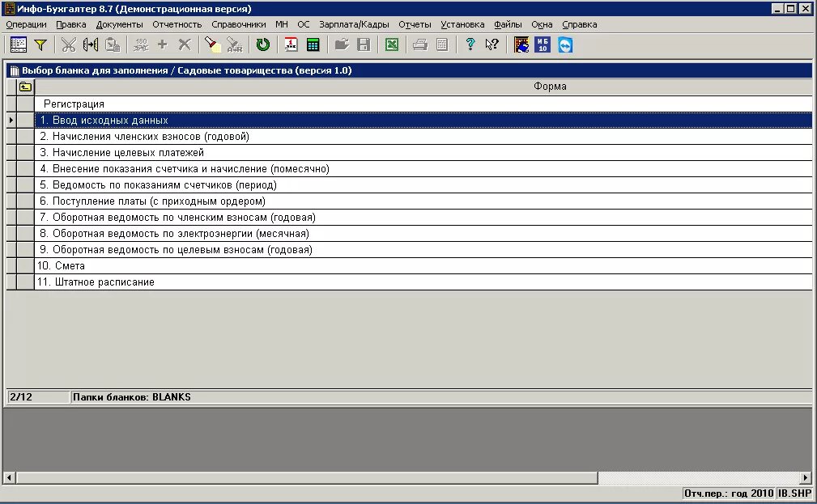Viewport: 817px width, 504px height.
Task: Click the copy icon with arrows
Action: 91,44
